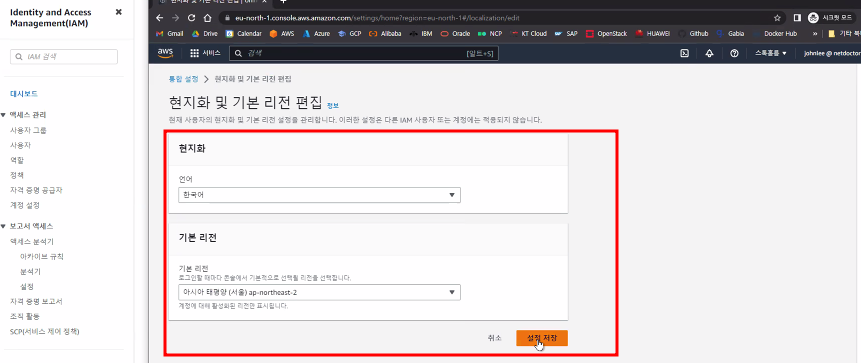Open AWS services grid menu
The width and height of the screenshot is (861, 363).
tap(205, 53)
